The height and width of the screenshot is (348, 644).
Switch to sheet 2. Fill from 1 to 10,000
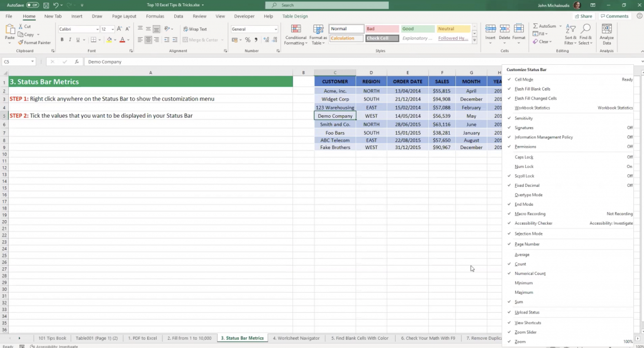tap(189, 338)
